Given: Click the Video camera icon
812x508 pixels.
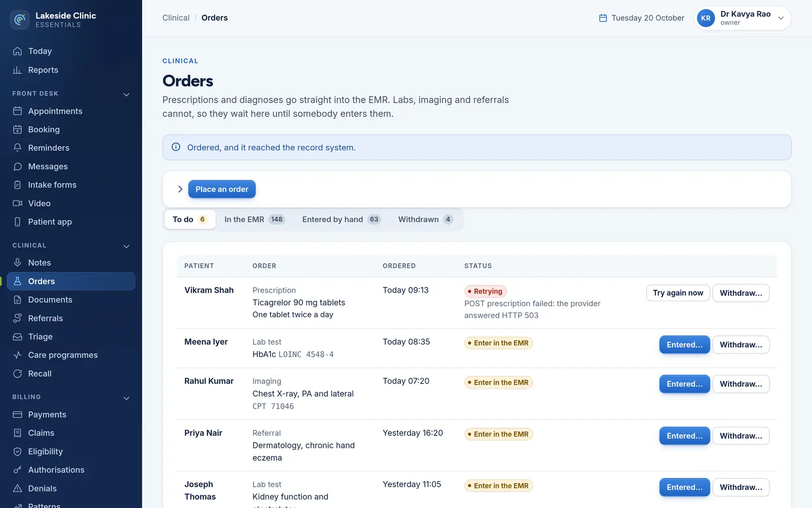Looking at the screenshot, I should 17,203.
